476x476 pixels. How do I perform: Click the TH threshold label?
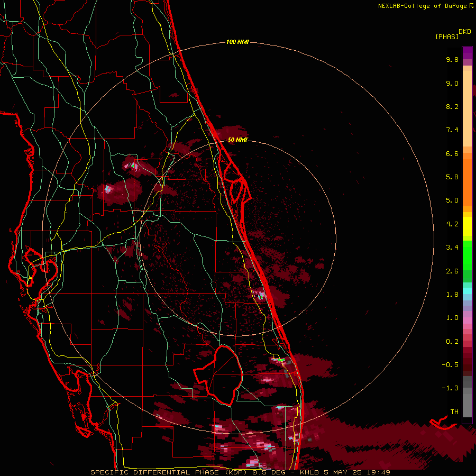454,412
